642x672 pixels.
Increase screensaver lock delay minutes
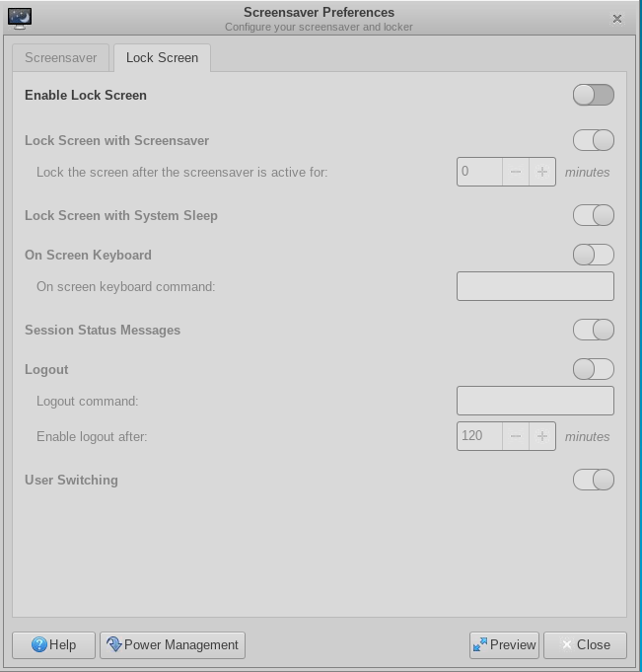[542, 172]
